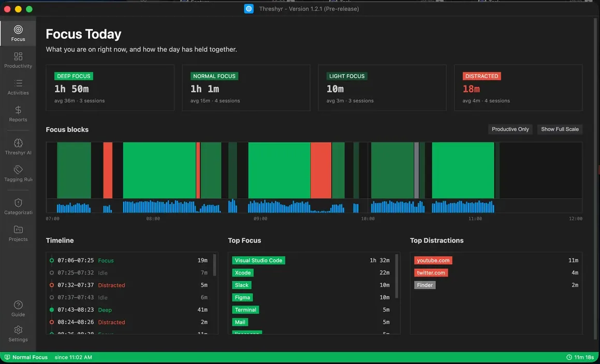Screen dimensions: 600x364
Task: Open the Threshyr AI brain icon
Action: [x=18, y=143]
